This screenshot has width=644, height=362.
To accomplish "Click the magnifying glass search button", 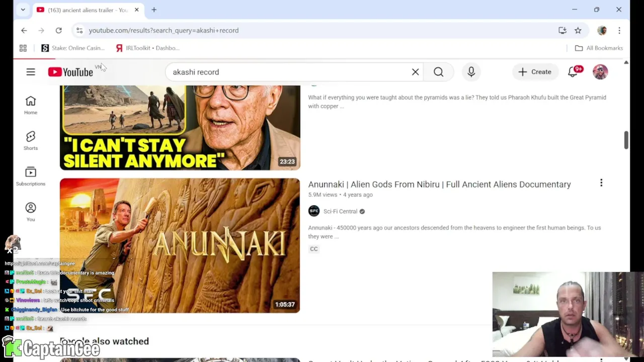I will pos(438,72).
